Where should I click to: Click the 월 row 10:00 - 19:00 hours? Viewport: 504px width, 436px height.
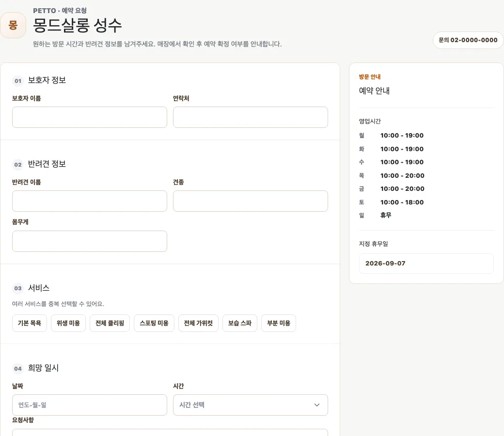tap(402, 136)
